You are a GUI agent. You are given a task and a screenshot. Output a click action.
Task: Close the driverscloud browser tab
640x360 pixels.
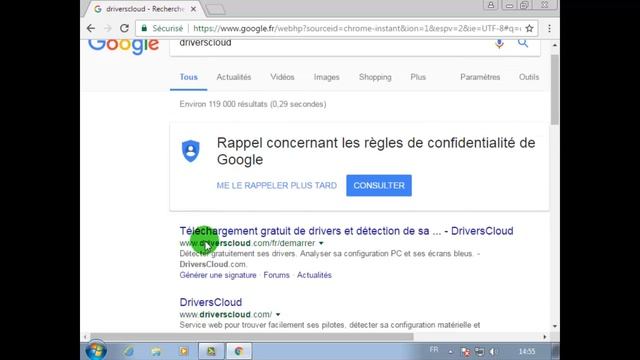tap(193, 9)
